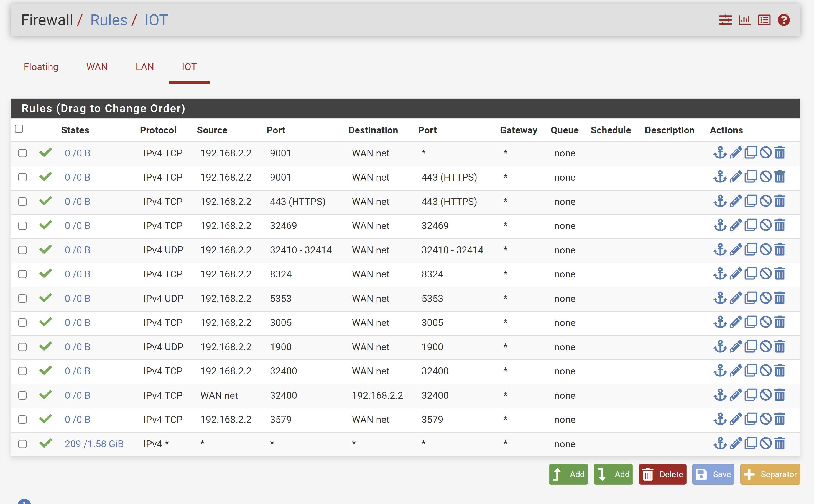Select the 32410 - 32414 UDP rule checkbox
This screenshot has height=504, width=814.
(22, 250)
